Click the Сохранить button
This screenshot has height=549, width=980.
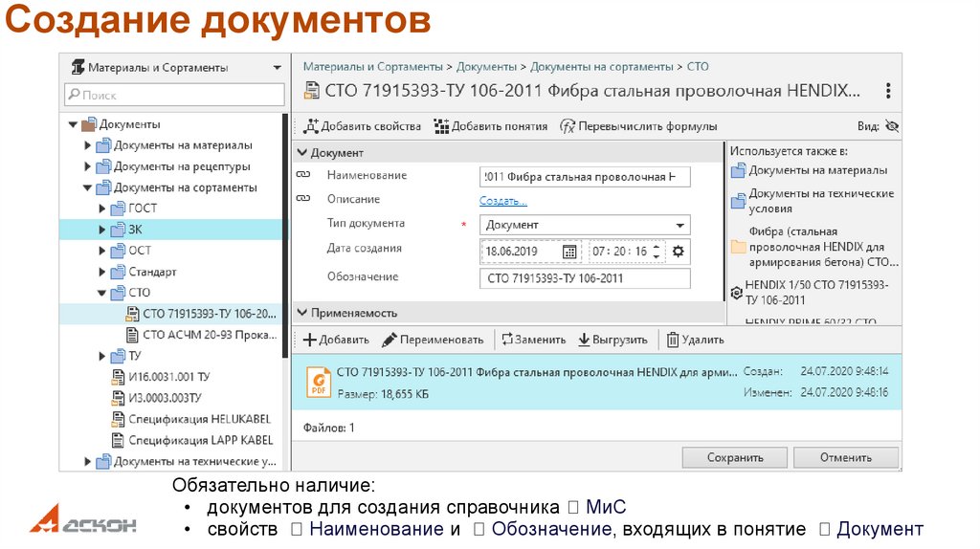click(x=735, y=458)
